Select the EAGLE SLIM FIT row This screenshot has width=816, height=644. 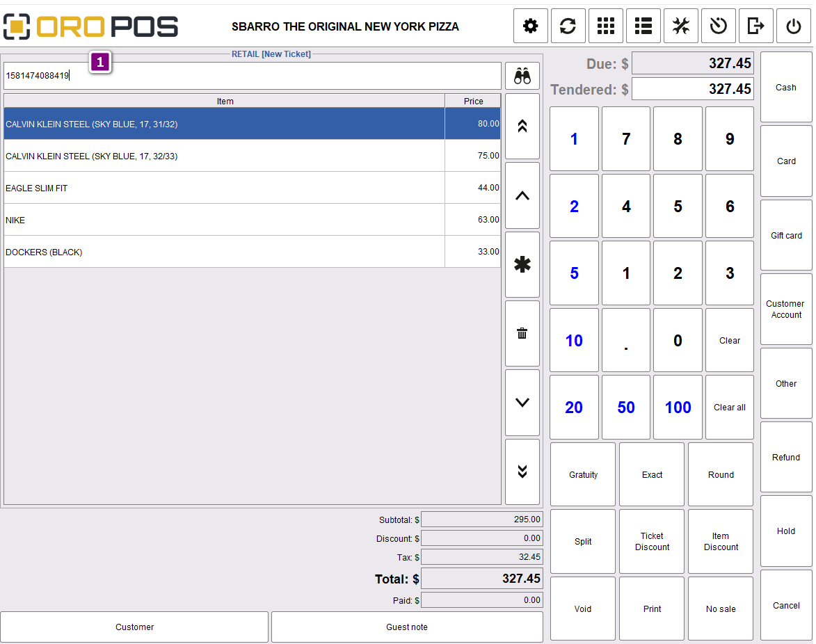tap(252, 188)
